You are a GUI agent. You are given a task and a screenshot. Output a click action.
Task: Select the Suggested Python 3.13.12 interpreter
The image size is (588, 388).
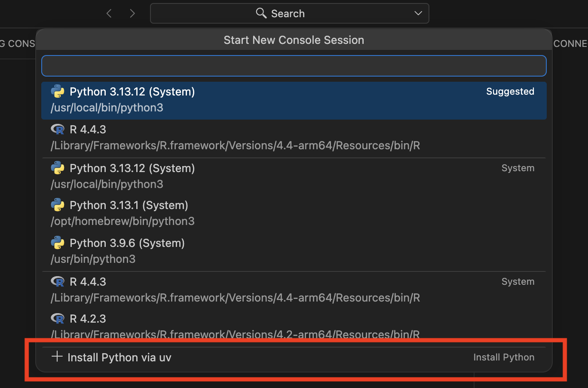(294, 100)
